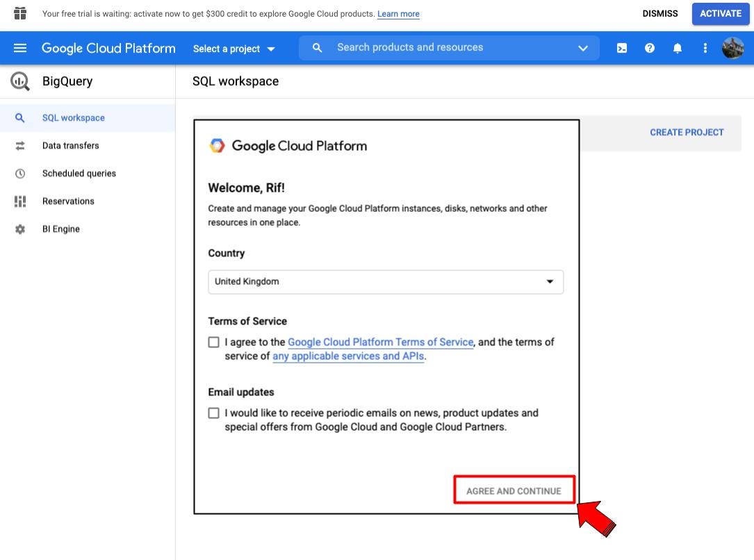
Task: Open BI Engine in the sidebar
Action: [88, 229]
